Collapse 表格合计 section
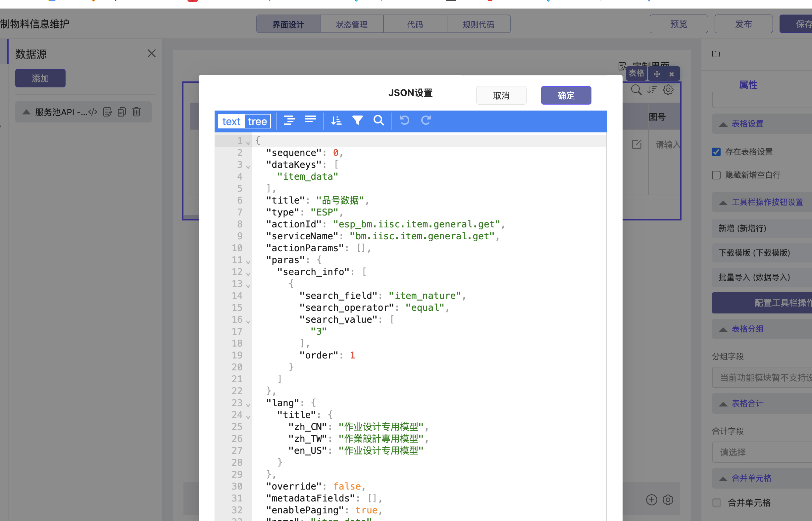 click(723, 404)
